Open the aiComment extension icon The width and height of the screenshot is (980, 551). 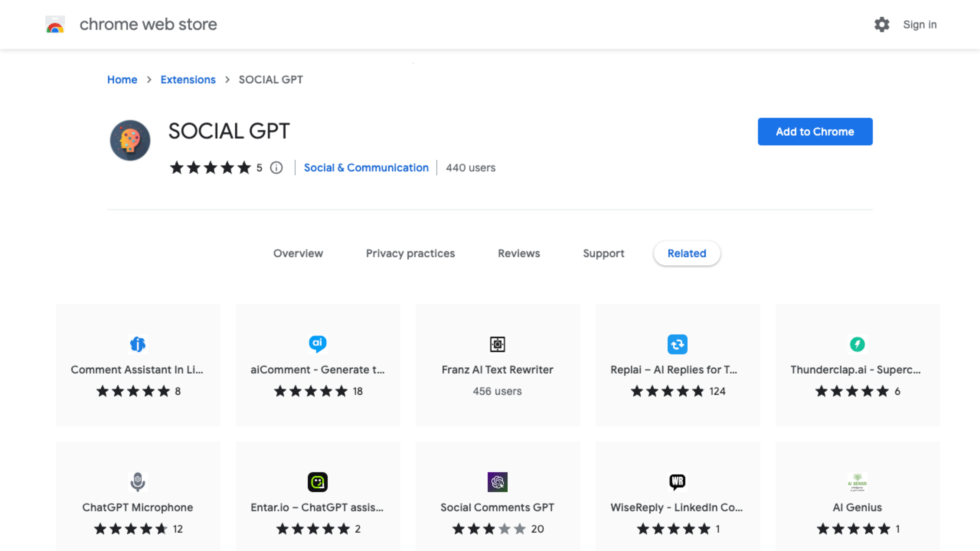click(x=318, y=344)
